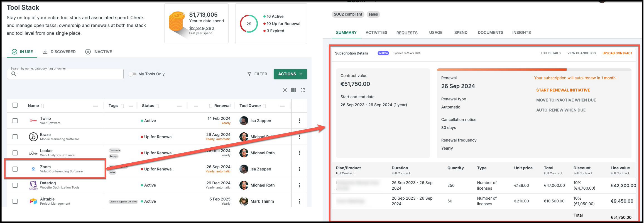Screen dimensions: 644x223
Task: Sort by Name using the sort arrows
Action: point(43,106)
